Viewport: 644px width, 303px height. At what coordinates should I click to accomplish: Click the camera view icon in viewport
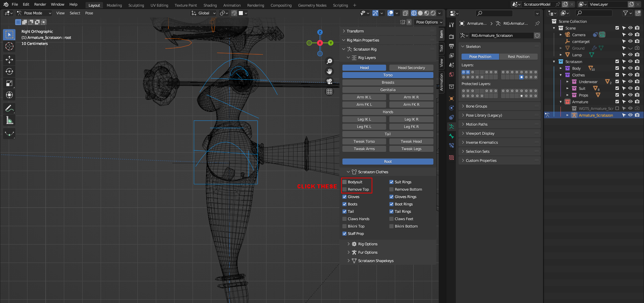click(x=329, y=81)
